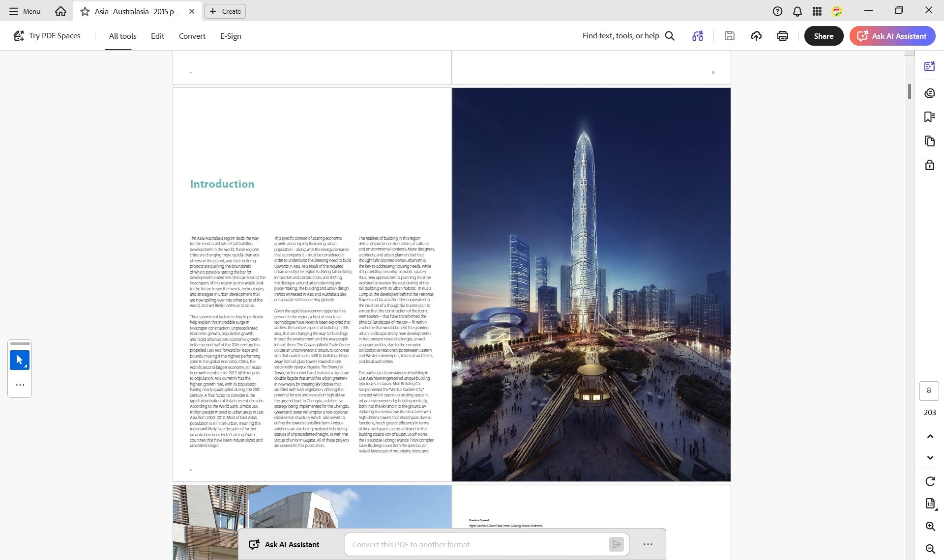
Task: Open the Home view icon
Action: pos(60,11)
